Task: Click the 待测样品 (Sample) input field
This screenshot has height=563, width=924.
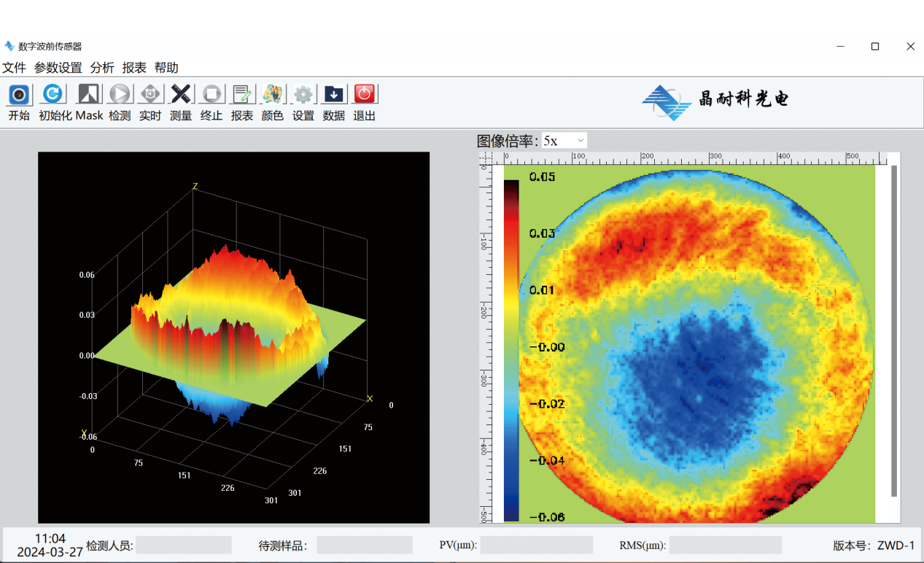Action: [365, 545]
